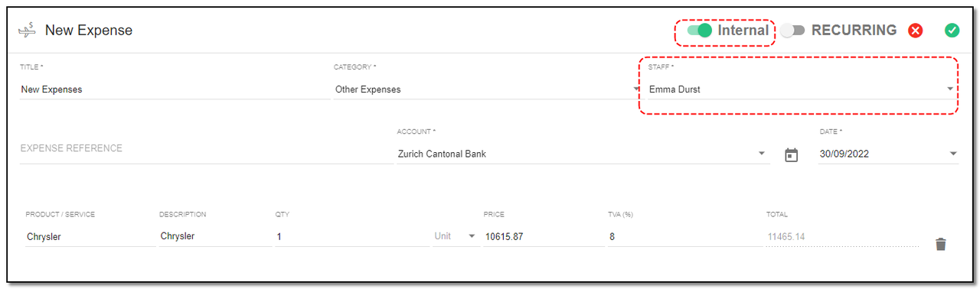Click the Product / Service field Chrysler

click(90, 236)
